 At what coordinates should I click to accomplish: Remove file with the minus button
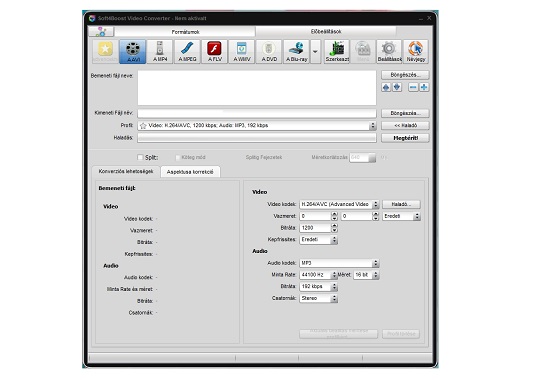pyautogui.click(x=414, y=87)
